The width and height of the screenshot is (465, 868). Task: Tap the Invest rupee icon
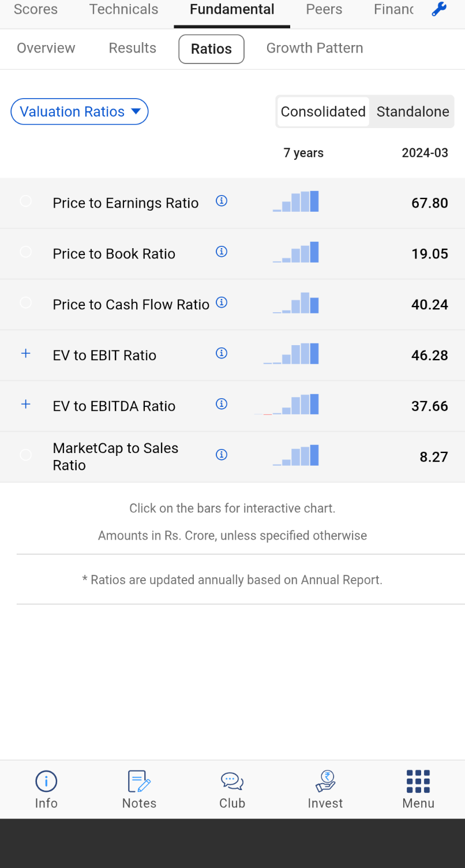[x=325, y=782]
